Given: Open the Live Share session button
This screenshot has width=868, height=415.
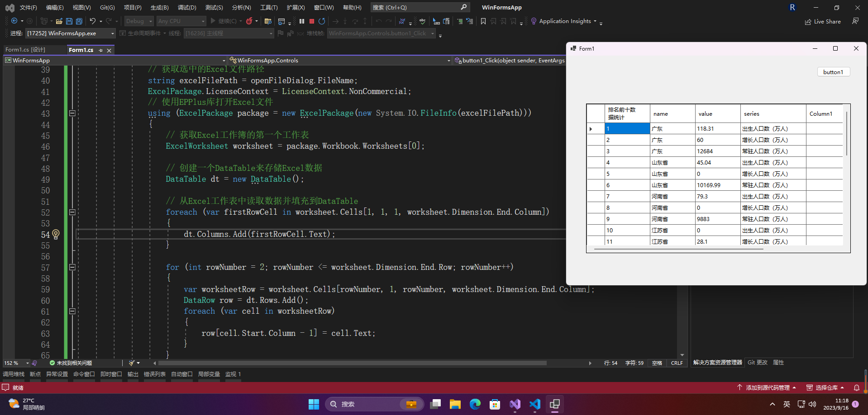Looking at the screenshot, I should (823, 21).
